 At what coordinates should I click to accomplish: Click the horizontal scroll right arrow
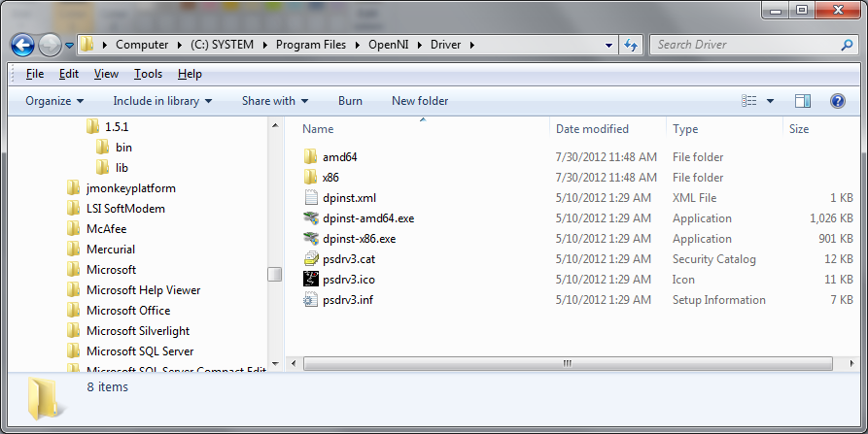851,363
